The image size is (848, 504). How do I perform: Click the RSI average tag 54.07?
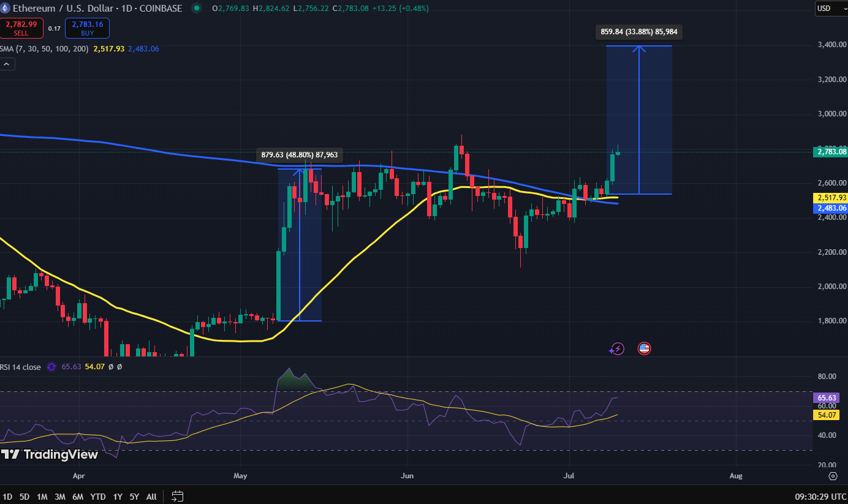[x=827, y=415]
